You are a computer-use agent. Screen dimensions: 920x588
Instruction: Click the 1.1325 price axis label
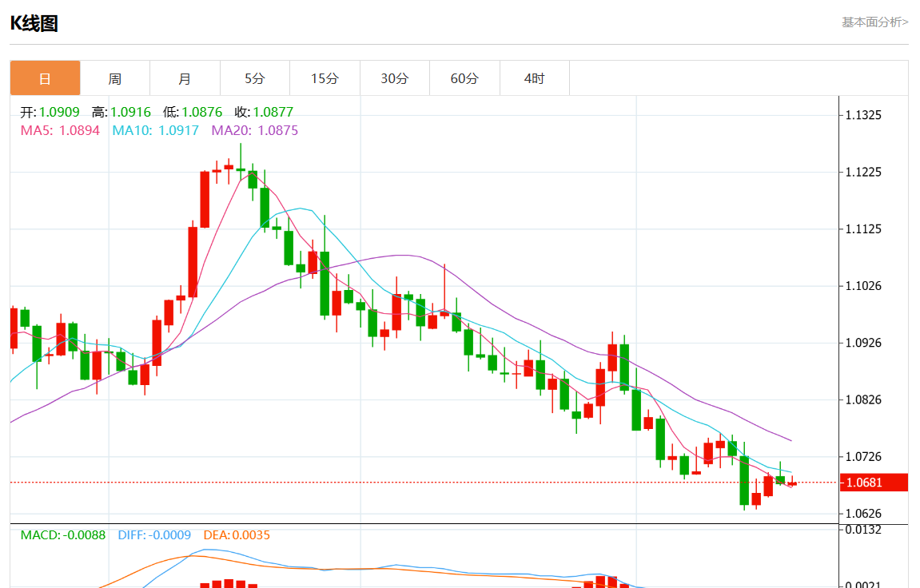863,115
